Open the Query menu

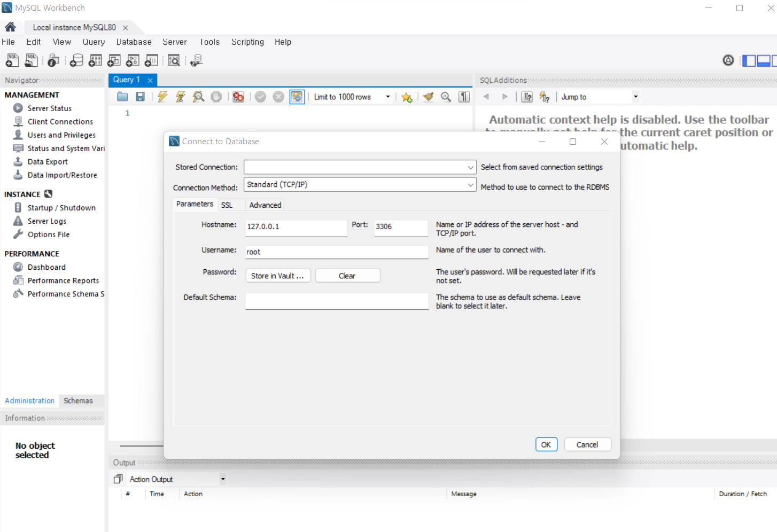pos(94,42)
